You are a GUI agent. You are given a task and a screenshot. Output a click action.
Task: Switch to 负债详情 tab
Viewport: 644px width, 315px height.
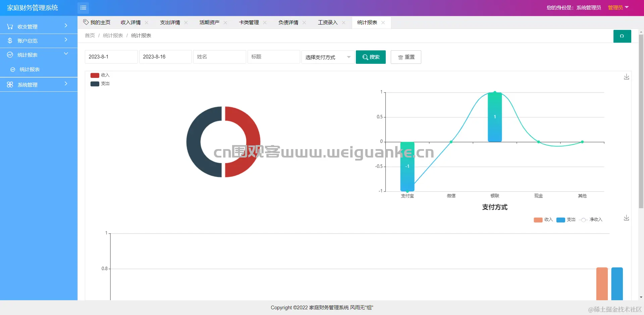pyautogui.click(x=288, y=22)
